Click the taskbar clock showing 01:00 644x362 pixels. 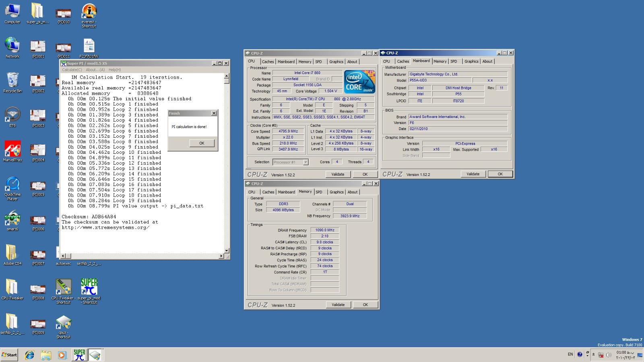[625, 355]
